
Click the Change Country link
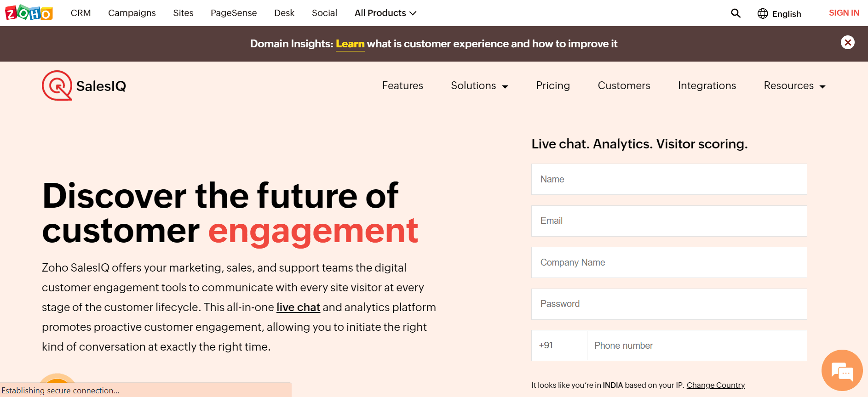coord(716,385)
